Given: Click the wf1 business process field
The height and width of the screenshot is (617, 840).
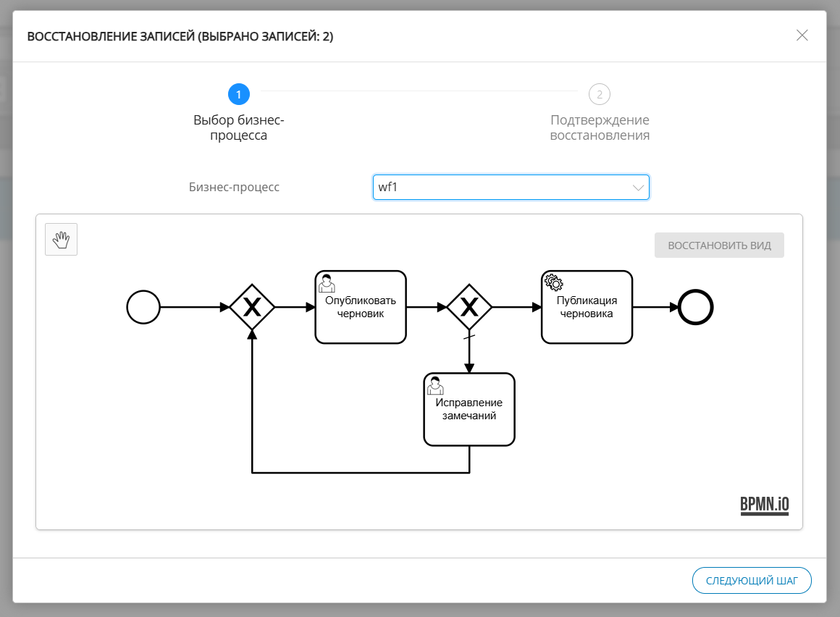Looking at the screenshot, I should [500, 188].
